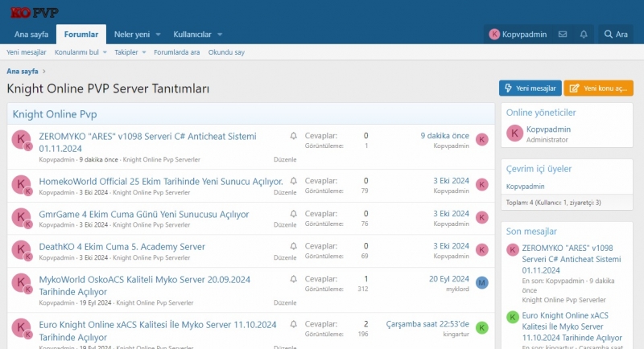
Task: Open the DeathKO 5. Academy Server thread
Action: (122, 247)
